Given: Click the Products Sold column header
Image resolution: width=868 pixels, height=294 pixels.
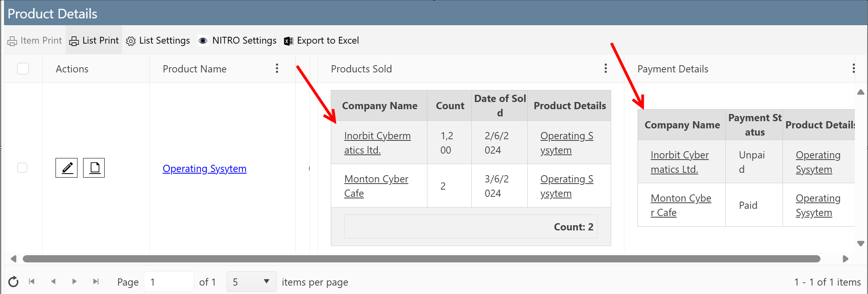Looking at the screenshot, I should click(x=361, y=69).
